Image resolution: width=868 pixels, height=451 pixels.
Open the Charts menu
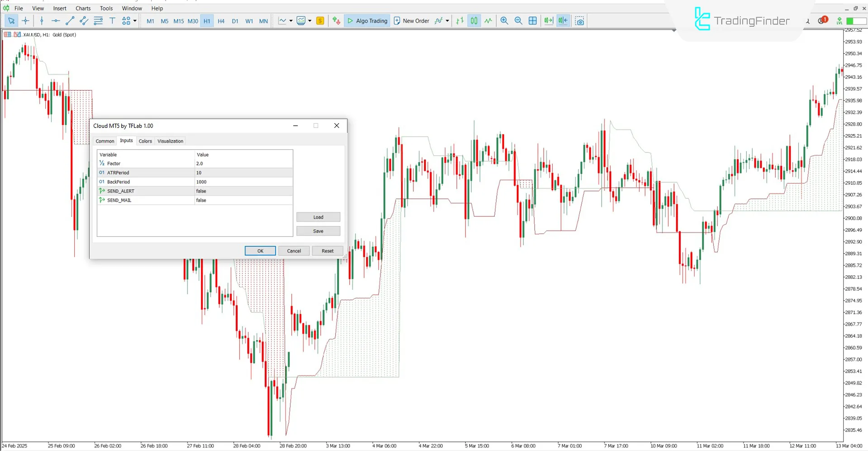pyautogui.click(x=83, y=8)
